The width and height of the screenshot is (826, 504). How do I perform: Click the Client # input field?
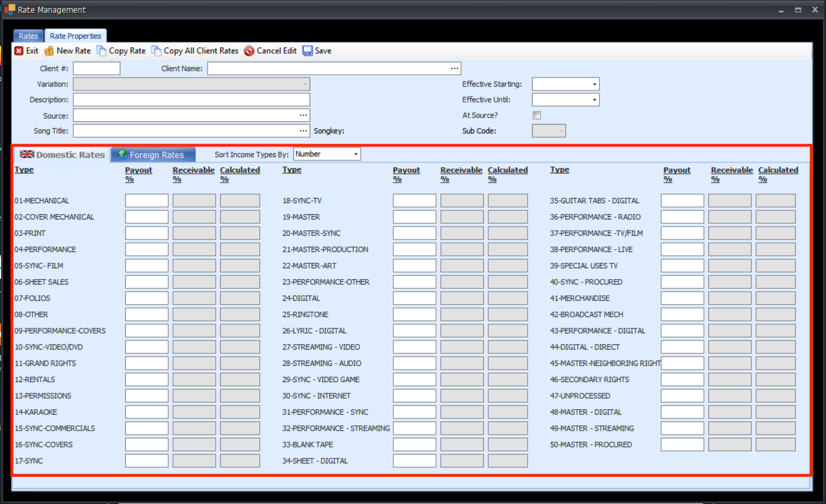pos(97,68)
